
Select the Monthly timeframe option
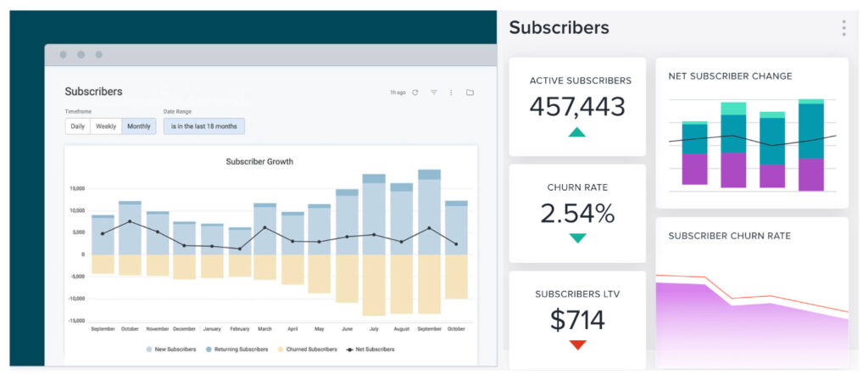[138, 126]
